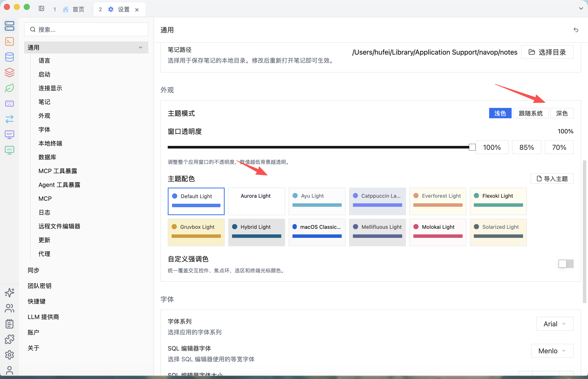The width and height of the screenshot is (588, 379).
Task: Select 深色 theme mode
Action: [x=562, y=113]
